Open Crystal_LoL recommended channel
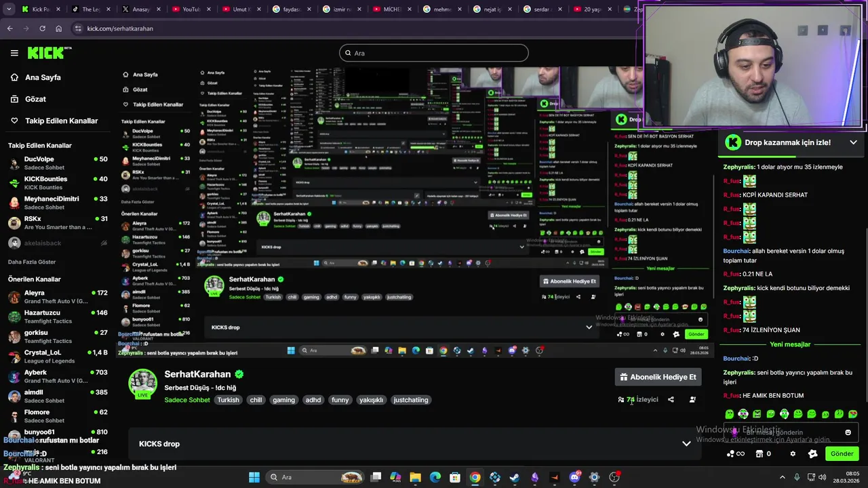Viewport: 868px width, 488px height. 58,356
